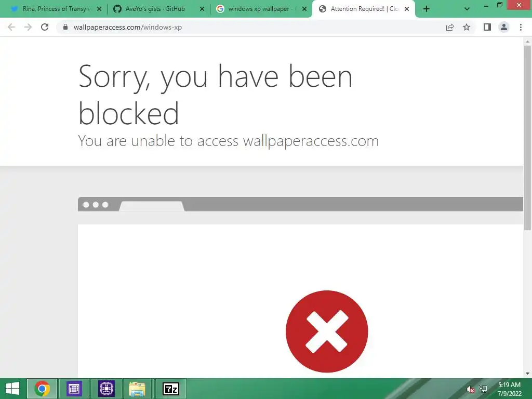The height and width of the screenshot is (399, 532).
Task: Open File Explorer from taskbar
Action: click(x=137, y=389)
